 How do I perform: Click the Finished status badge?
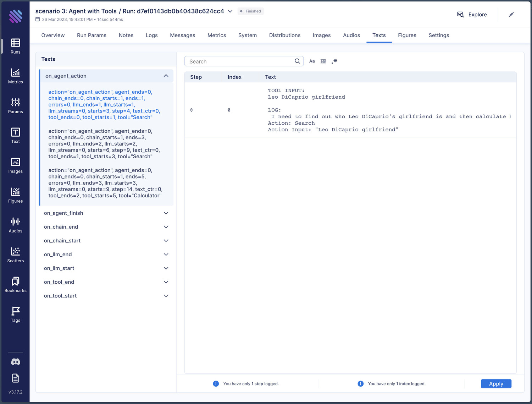pyautogui.click(x=250, y=11)
